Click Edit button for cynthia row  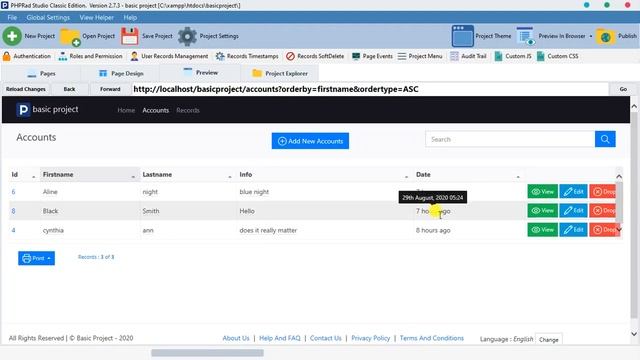click(x=573, y=230)
